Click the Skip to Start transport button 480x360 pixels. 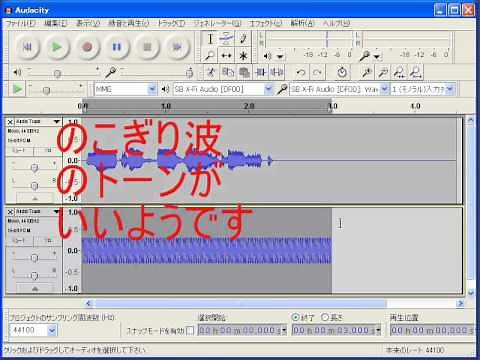27,47
